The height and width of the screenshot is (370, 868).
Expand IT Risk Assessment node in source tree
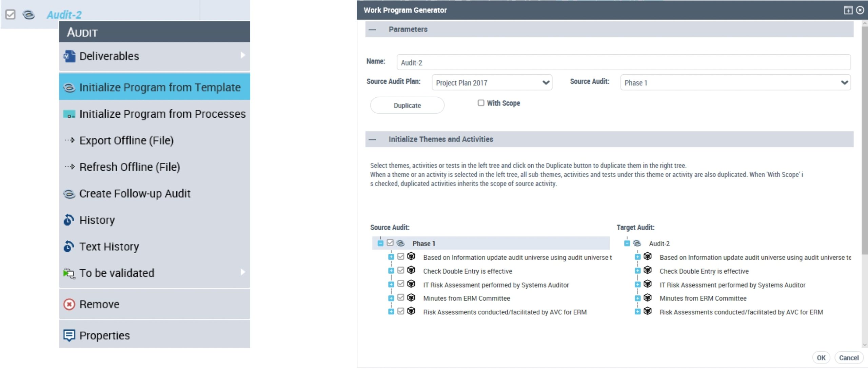(391, 284)
